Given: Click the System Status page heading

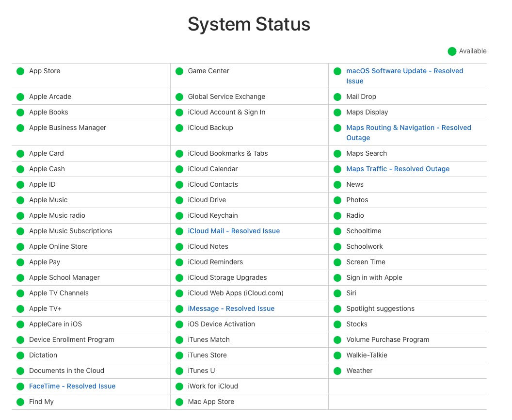Looking at the screenshot, I should click(x=249, y=24).
